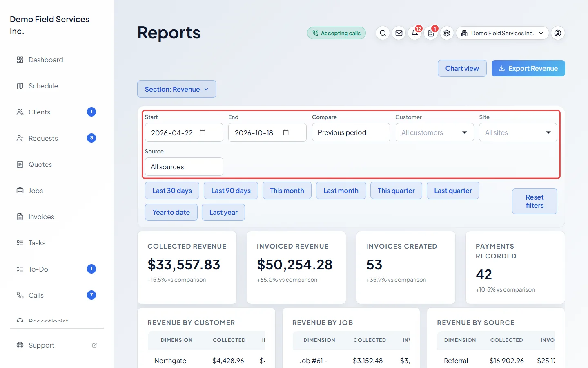
Task: Expand the Section: Revenue dropdown
Action: click(177, 89)
